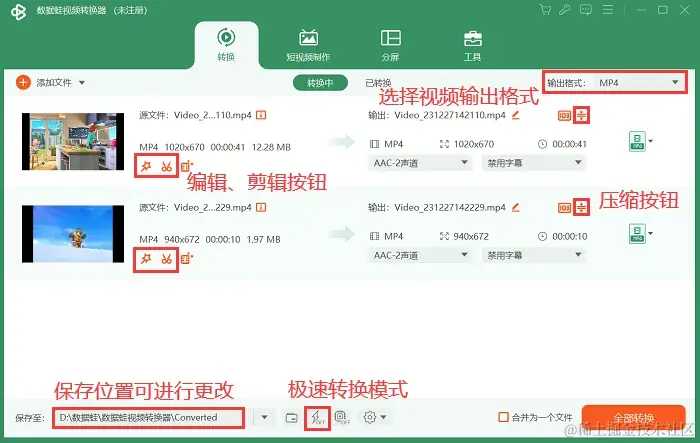Open 禁用字幕 dropdown for second video
700x443 pixels.
534,255
